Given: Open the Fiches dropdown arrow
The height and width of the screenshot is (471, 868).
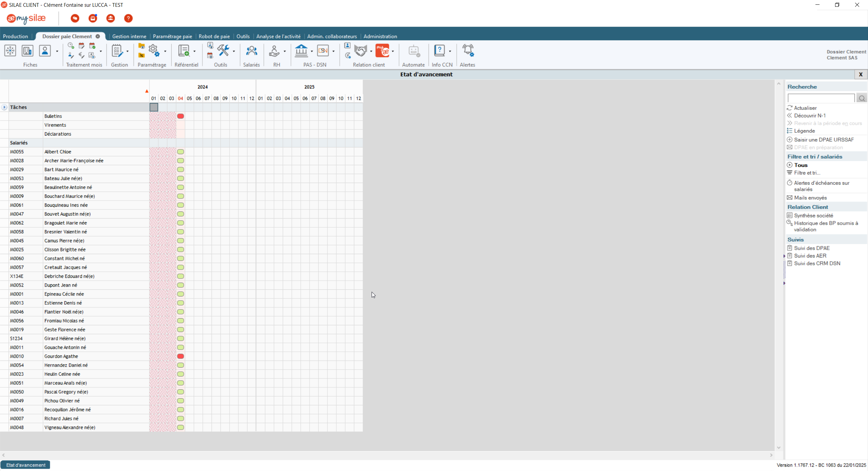Looking at the screenshot, I should (x=57, y=52).
